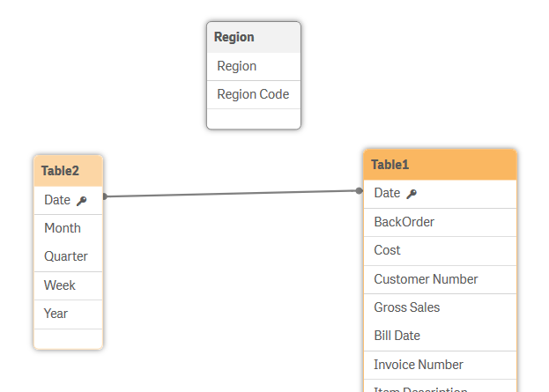Click the key icon beside Date in Table1

(x=412, y=194)
